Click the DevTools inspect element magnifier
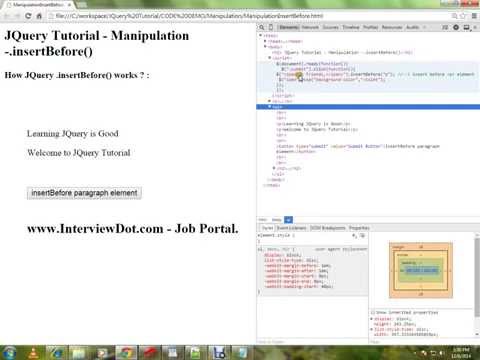 coord(262,27)
